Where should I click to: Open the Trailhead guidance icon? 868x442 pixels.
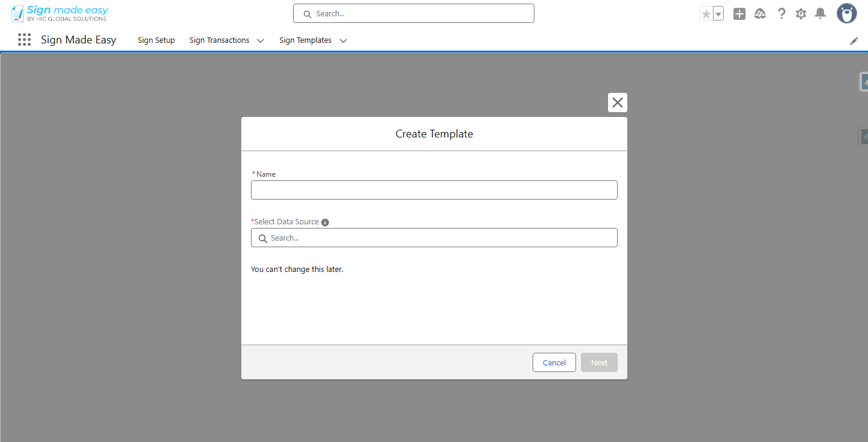(760, 14)
